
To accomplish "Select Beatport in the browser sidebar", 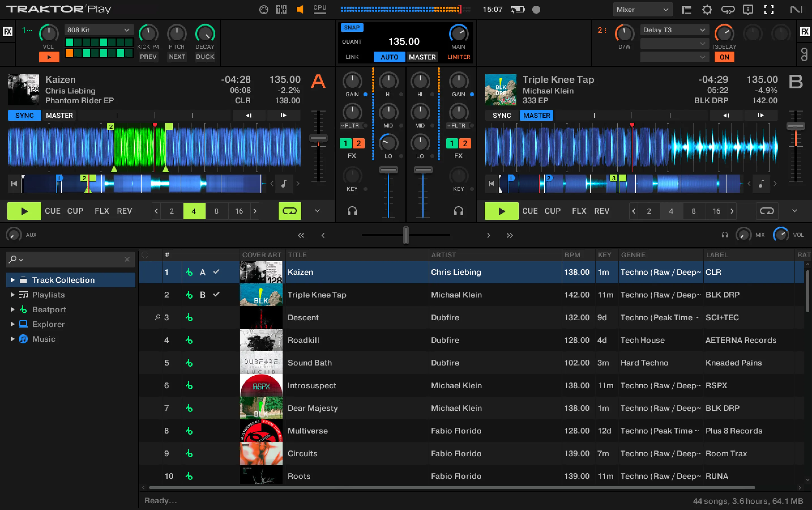I will click(x=48, y=309).
